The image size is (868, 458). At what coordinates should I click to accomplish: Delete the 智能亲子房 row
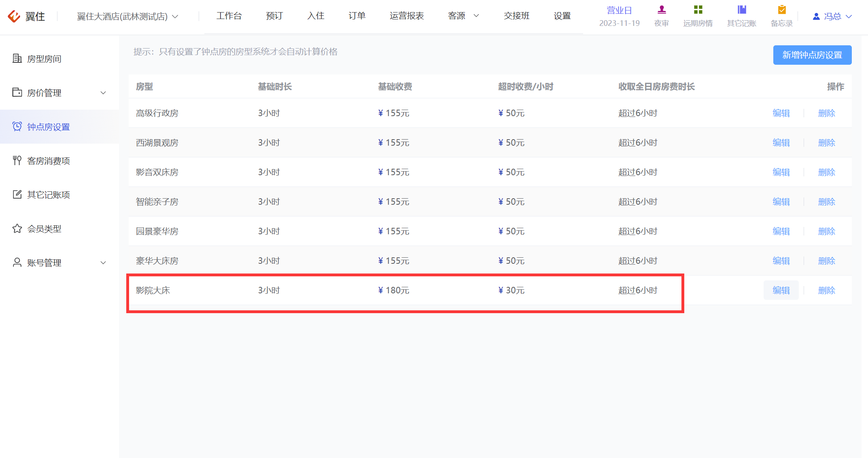(x=826, y=202)
